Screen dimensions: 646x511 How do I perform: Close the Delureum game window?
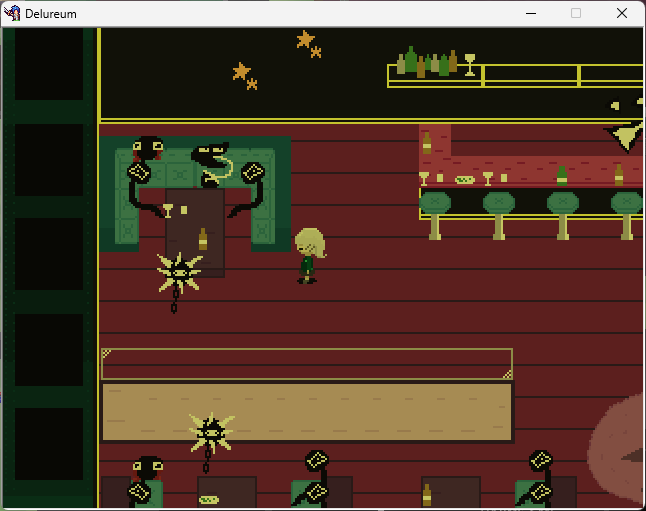[x=622, y=14]
